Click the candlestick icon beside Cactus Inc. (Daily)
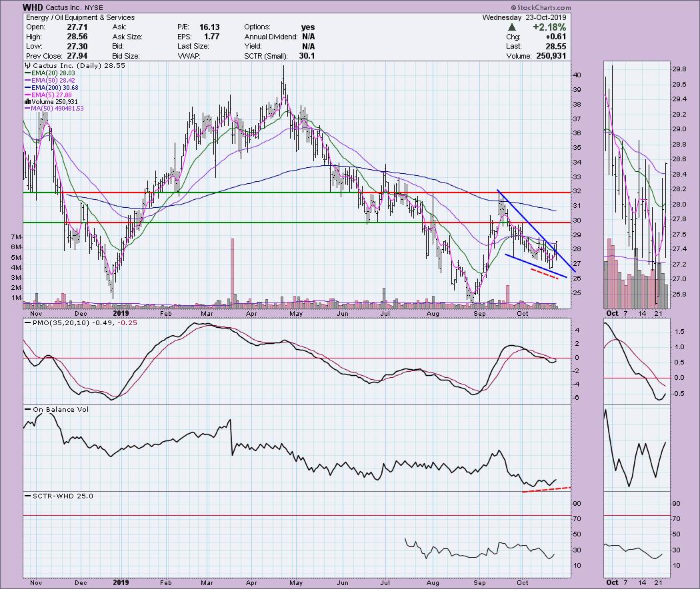The image size is (700, 589). [28, 65]
